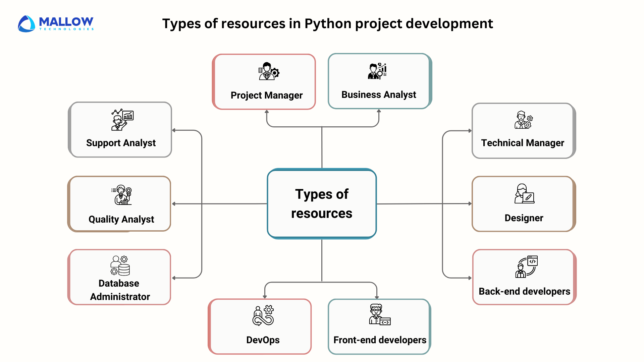Screen dimensions: 644x362
Task: Click the Mallow Technologies triangle logo
Action: pos(27,23)
